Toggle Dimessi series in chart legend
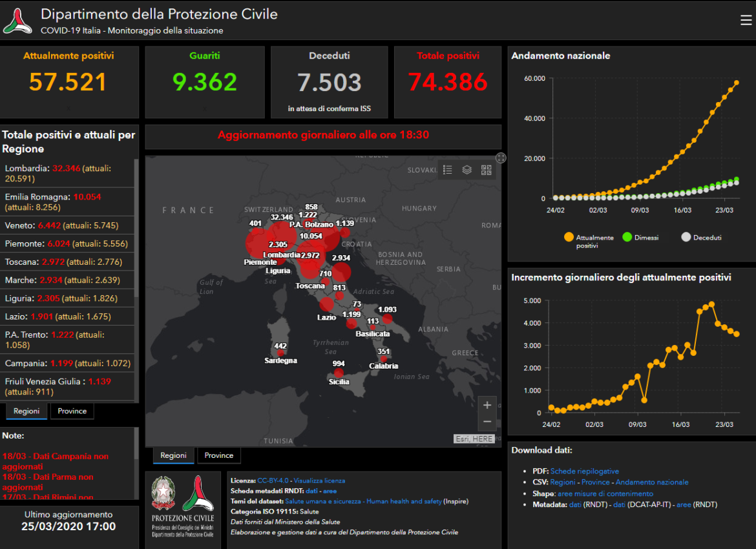This screenshot has height=549, width=756. [x=627, y=238]
